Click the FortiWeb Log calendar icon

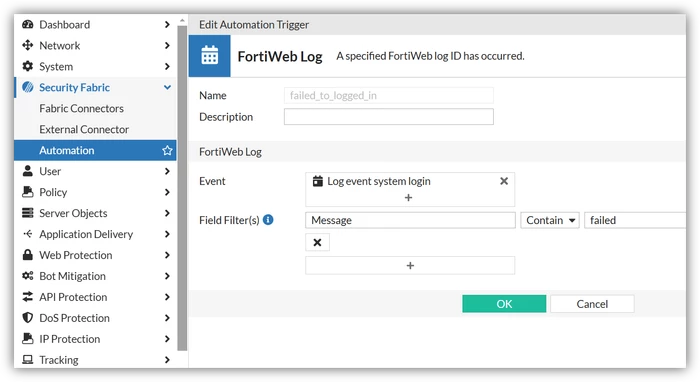[x=209, y=56]
